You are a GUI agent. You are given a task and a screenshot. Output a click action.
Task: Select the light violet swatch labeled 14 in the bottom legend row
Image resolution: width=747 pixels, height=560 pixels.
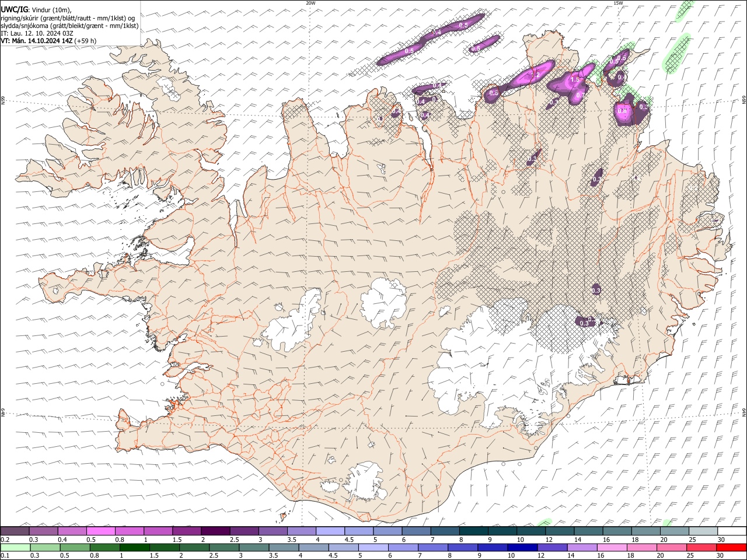pyautogui.click(x=582, y=547)
